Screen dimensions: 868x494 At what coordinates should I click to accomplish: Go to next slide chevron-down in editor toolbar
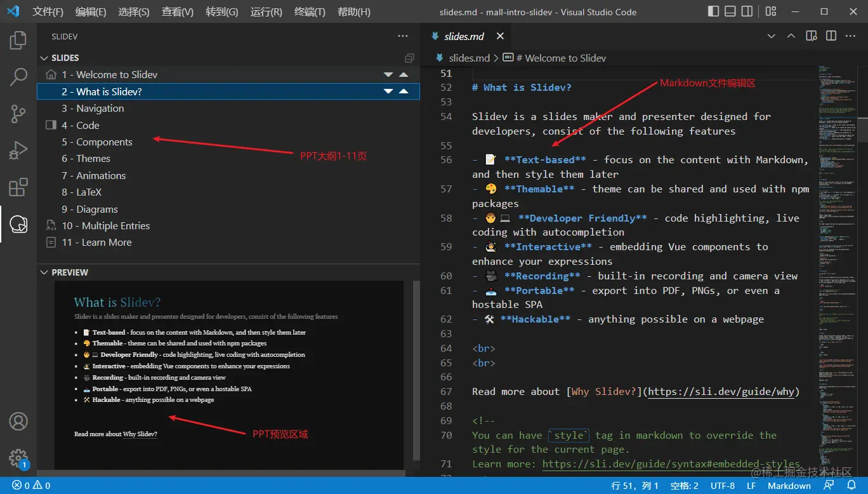coord(772,36)
